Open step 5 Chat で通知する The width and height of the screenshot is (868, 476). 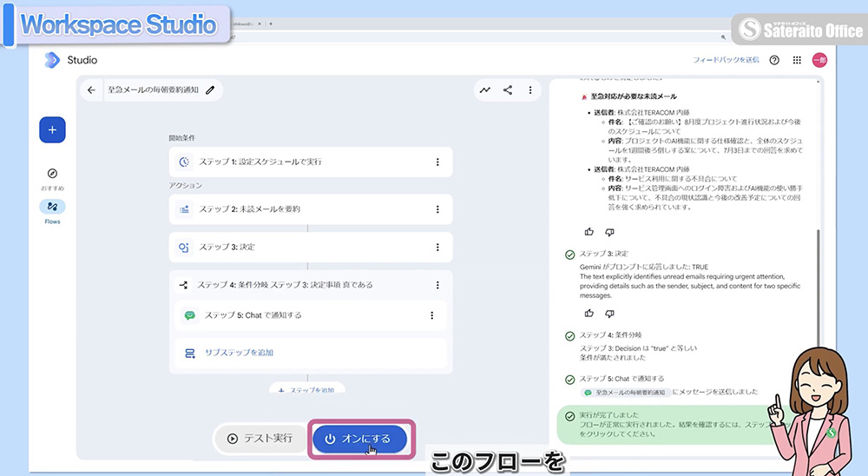pyautogui.click(x=311, y=315)
